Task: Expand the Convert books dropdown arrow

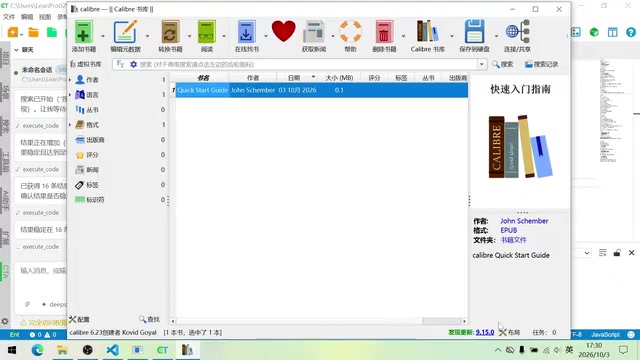Action: pyautogui.click(x=189, y=36)
